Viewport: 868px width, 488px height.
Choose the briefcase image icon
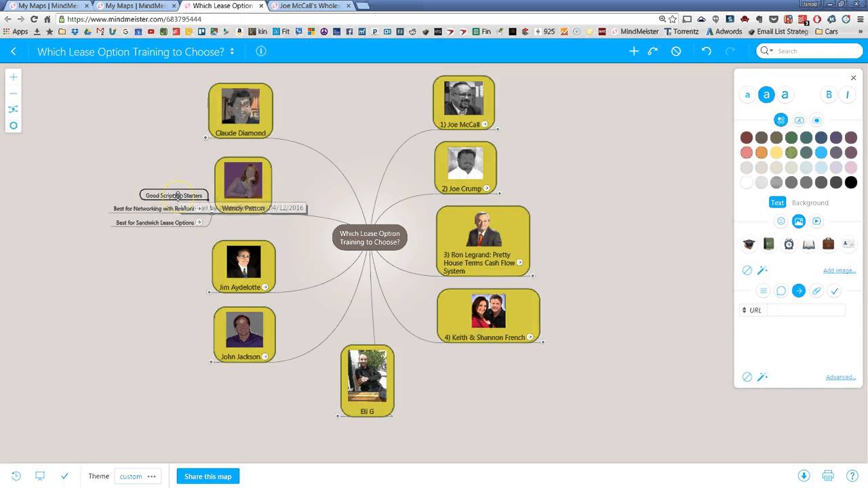pyautogui.click(x=828, y=244)
